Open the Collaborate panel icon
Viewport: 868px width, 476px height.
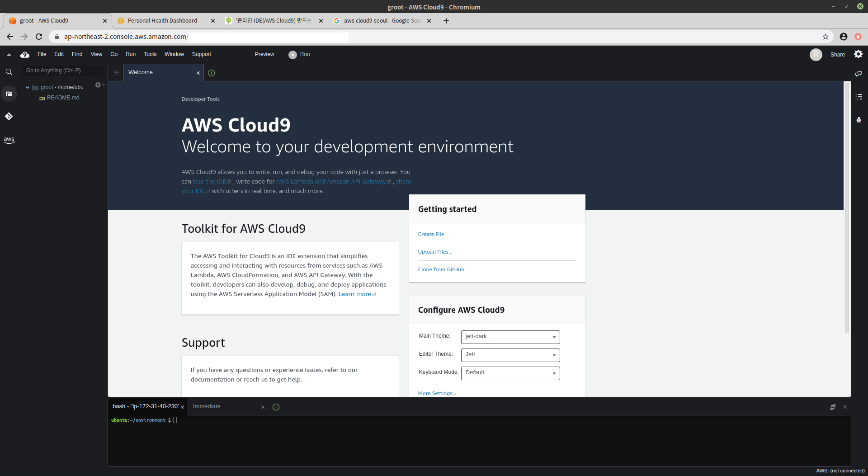click(859, 74)
